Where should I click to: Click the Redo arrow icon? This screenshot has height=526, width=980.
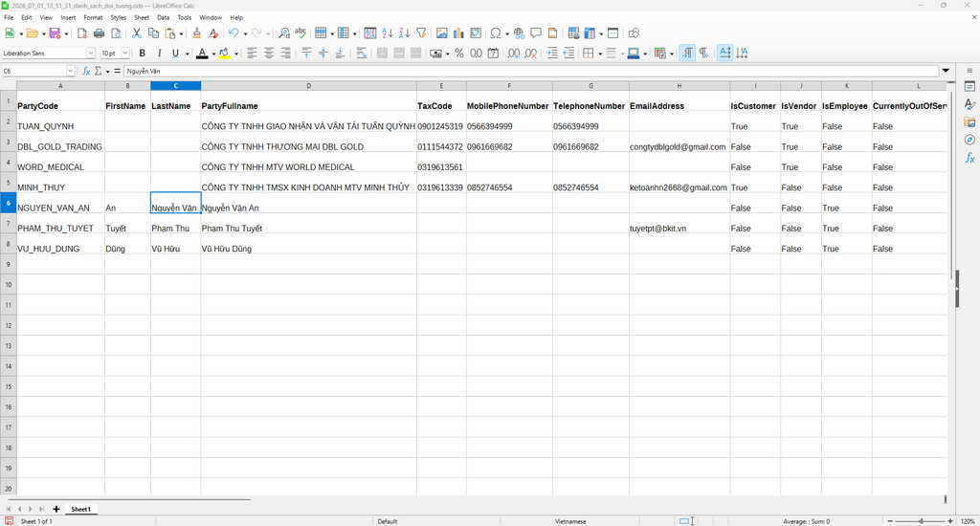[x=256, y=33]
